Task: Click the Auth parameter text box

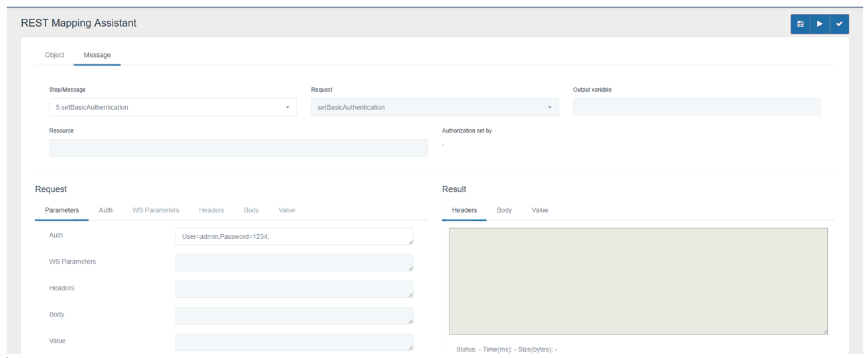Action: click(x=293, y=236)
